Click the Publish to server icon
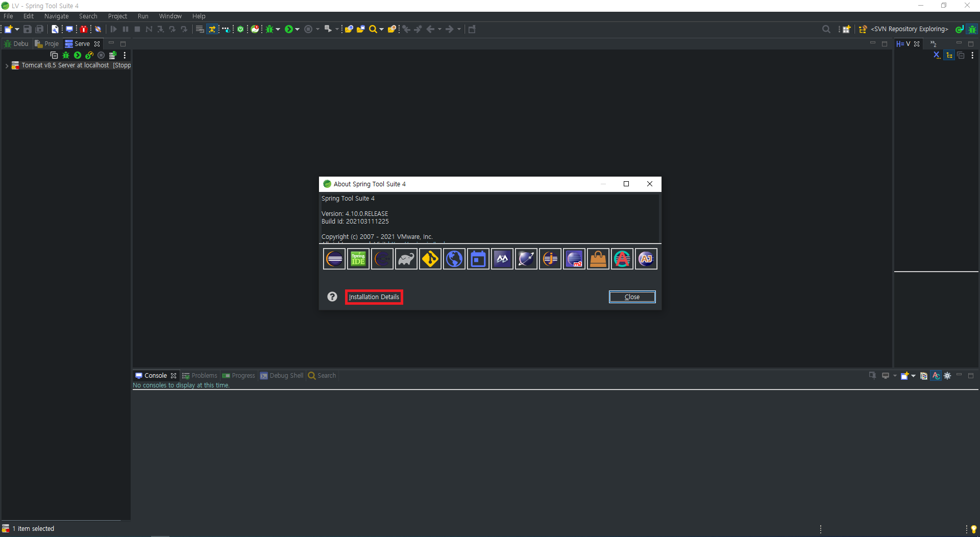The height and width of the screenshot is (537, 980). pos(113,55)
